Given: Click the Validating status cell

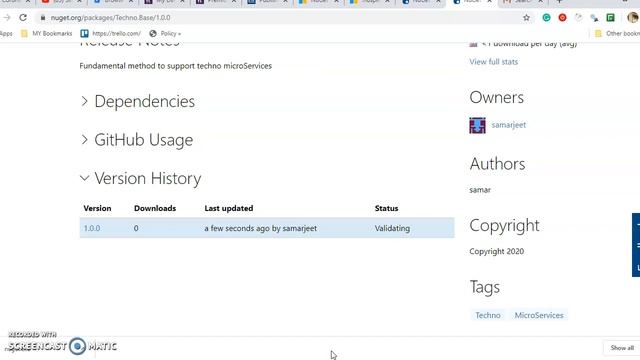Looking at the screenshot, I should point(392,228).
